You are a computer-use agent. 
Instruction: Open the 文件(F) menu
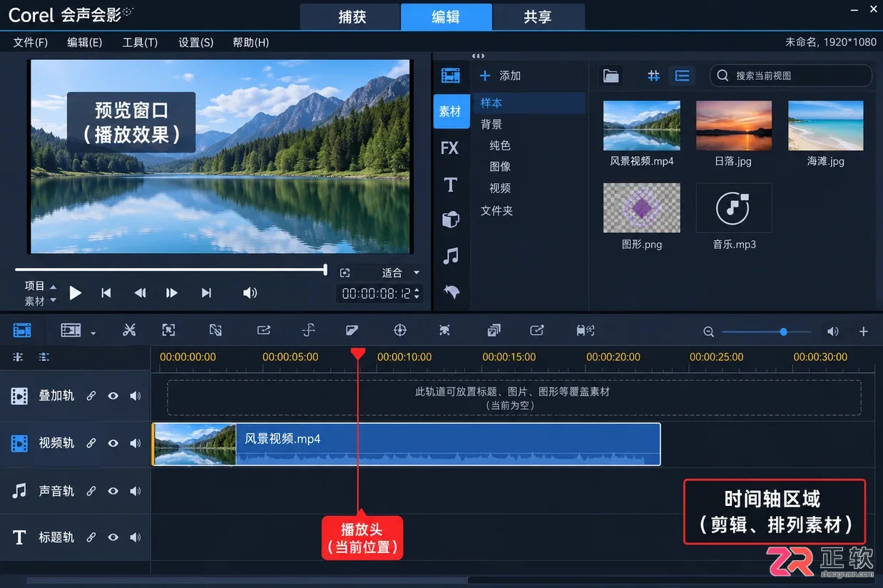pyautogui.click(x=31, y=42)
